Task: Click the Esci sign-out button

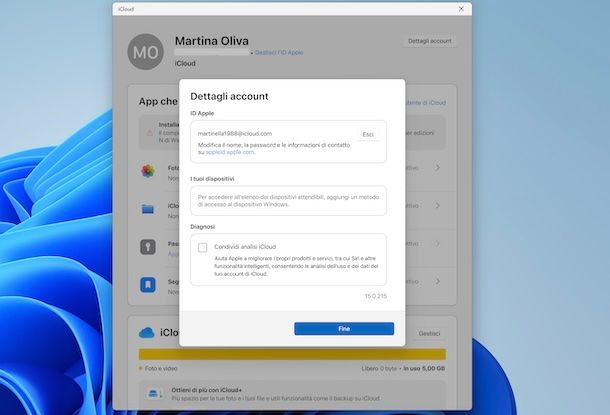Action: click(x=368, y=135)
